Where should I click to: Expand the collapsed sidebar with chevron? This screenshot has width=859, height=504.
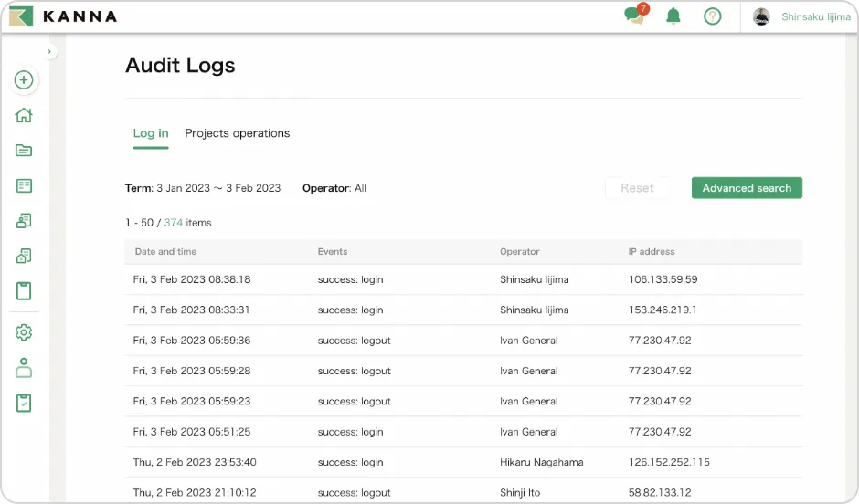coord(49,52)
